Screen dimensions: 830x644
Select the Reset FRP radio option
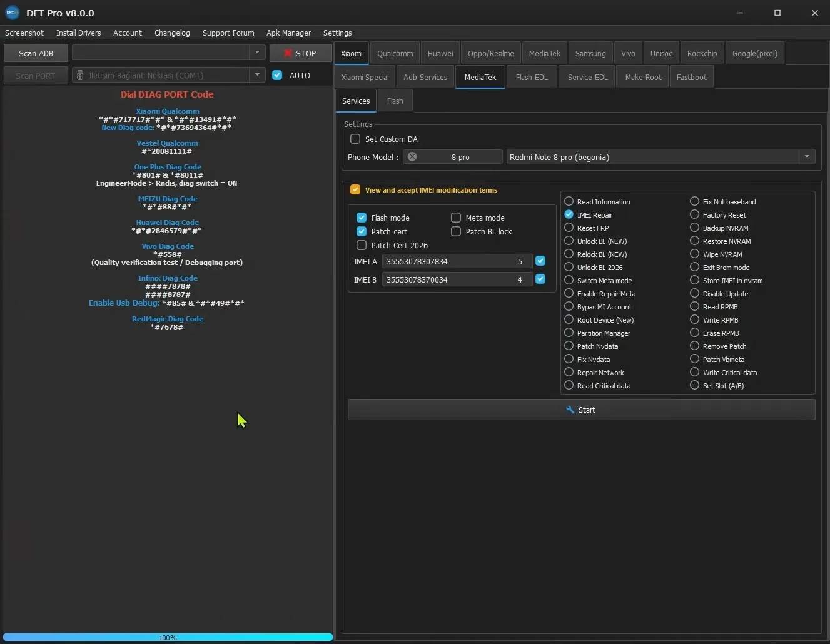point(569,228)
